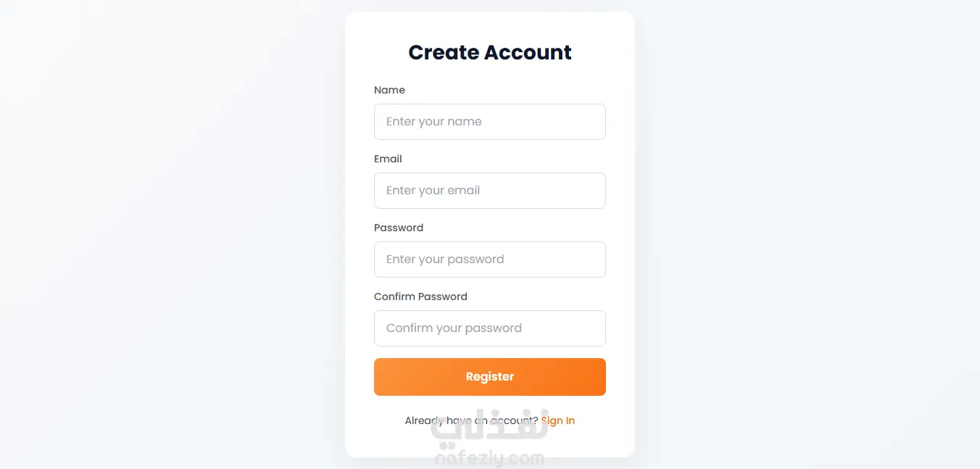This screenshot has width=980, height=469.
Task: Click the "Confirm Password" label text
Action: [x=420, y=296]
